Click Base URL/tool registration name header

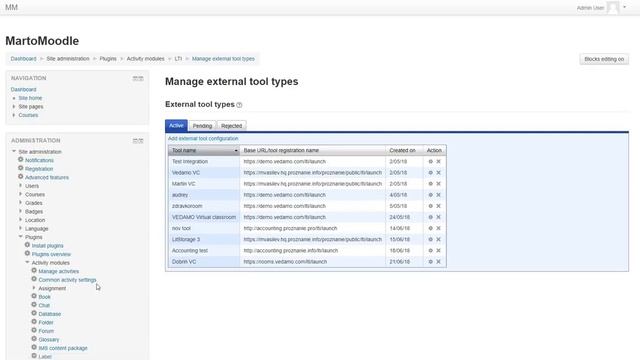click(281, 151)
